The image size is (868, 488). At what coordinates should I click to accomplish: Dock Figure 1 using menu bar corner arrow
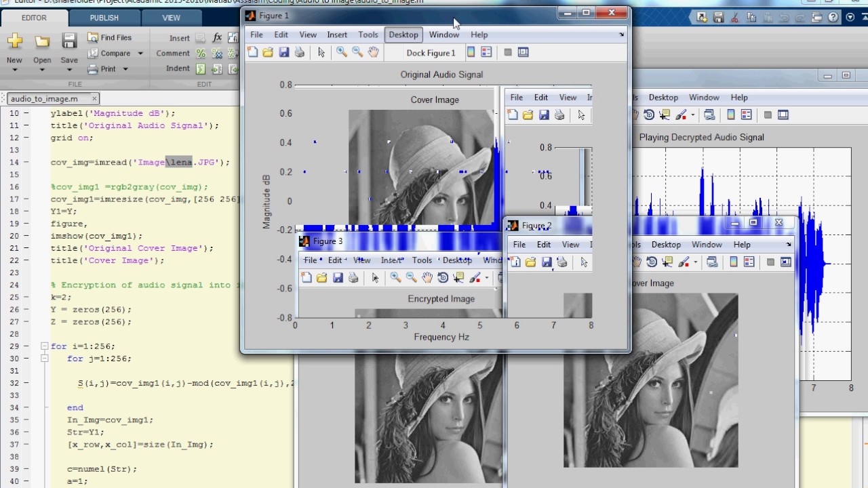click(621, 35)
